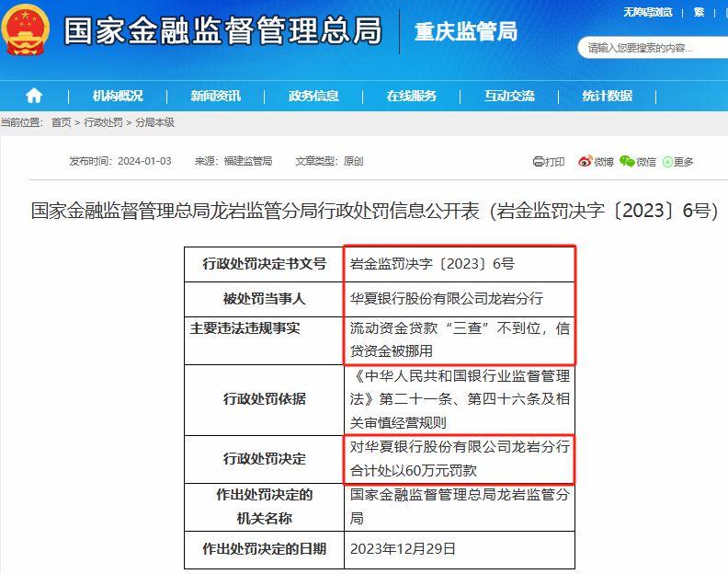
Task: Open 新闻资讯 menu
Action: 215,96
